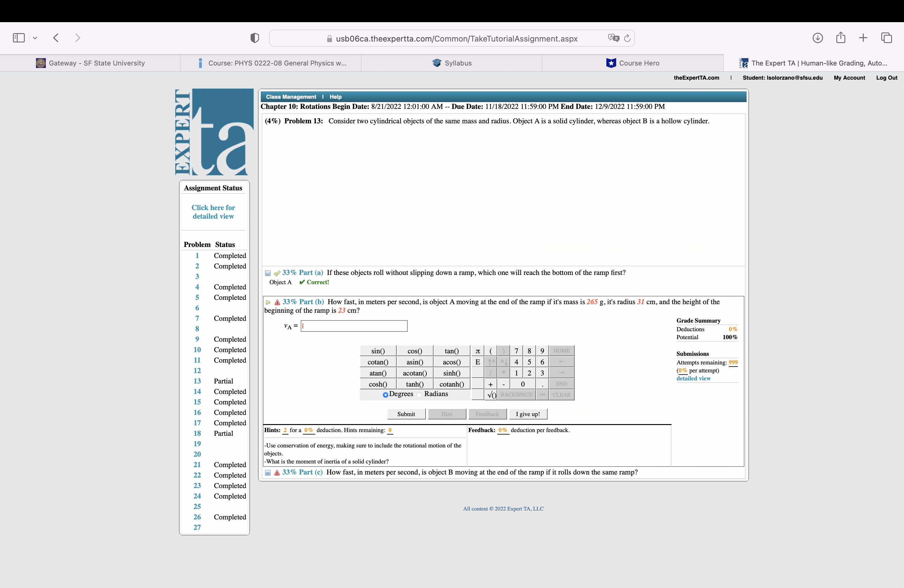904x588 pixels.
Task: Click the translate icon in address bar
Action: pos(613,38)
